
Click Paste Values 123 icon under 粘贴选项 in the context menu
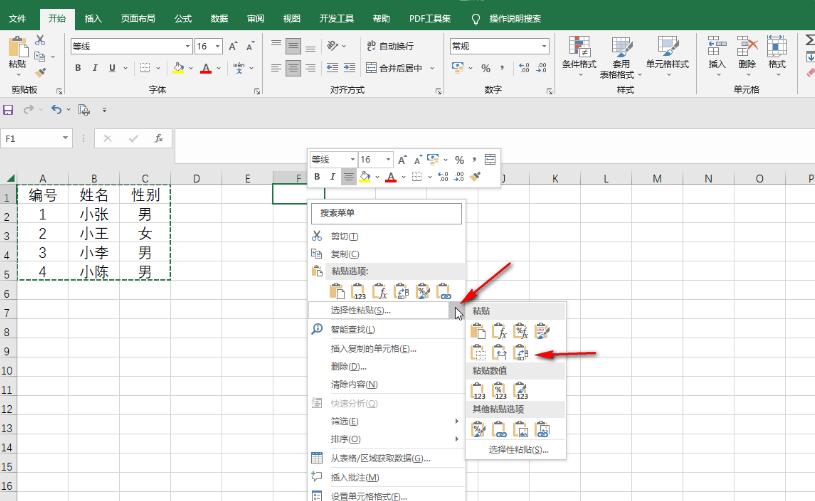click(x=358, y=292)
